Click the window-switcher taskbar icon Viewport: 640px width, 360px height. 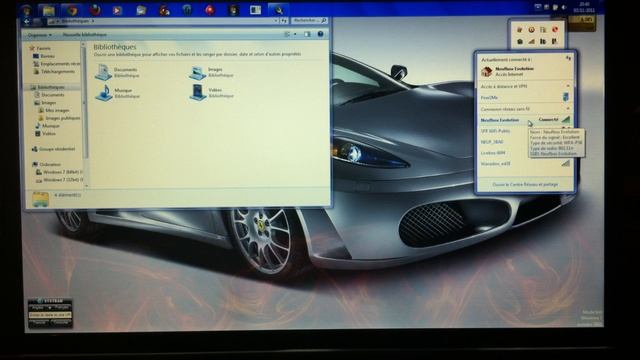(x=256, y=10)
